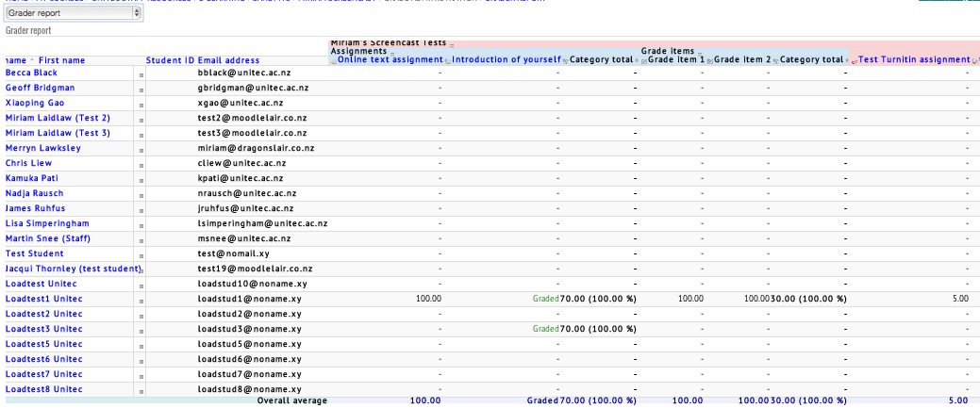
Task: Click the assignment icon before Online text assignment
Action: [x=333, y=60]
